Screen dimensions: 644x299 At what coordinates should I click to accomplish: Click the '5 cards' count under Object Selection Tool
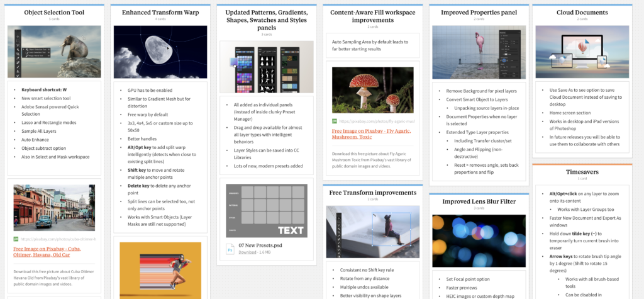[54, 19]
